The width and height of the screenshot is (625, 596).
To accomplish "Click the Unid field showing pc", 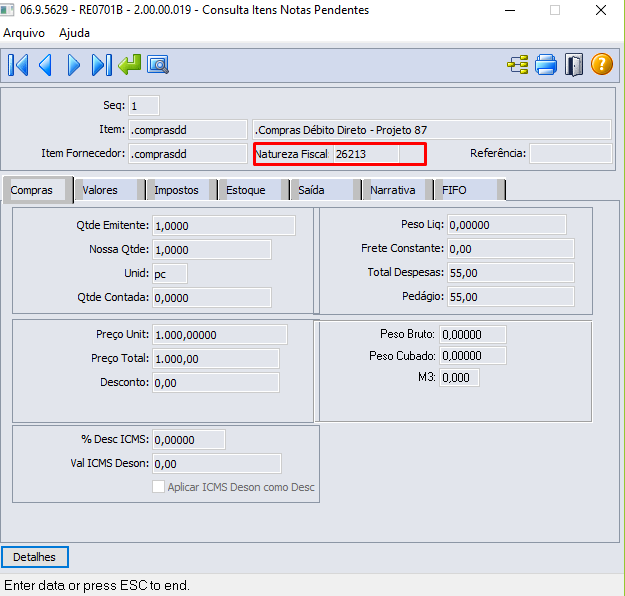I will pyautogui.click(x=170, y=274).
